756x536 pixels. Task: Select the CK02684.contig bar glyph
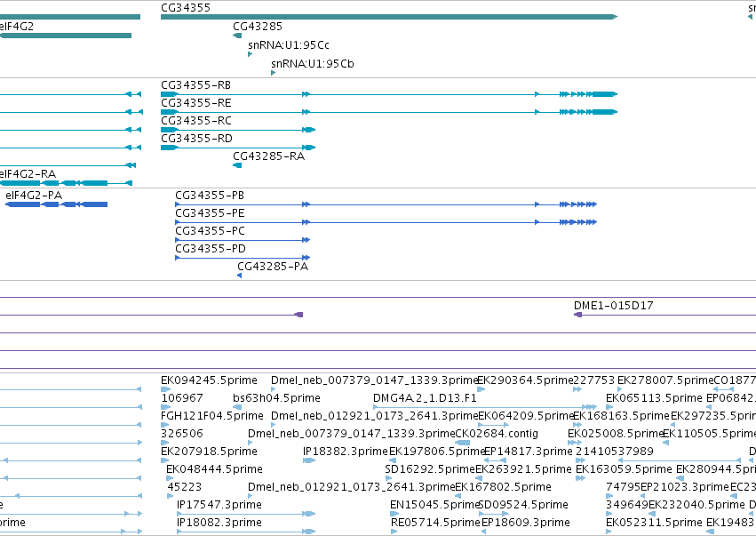click(462, 443)
